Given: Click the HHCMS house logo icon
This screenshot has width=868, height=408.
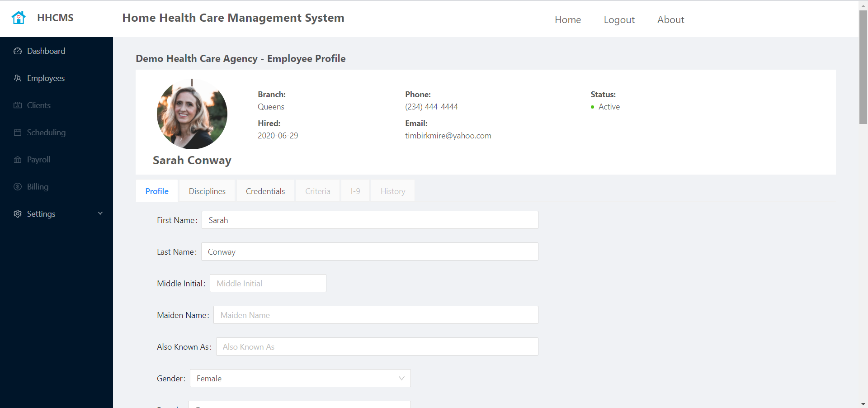Looking at the screenshot, I should [x=19, y=18].
